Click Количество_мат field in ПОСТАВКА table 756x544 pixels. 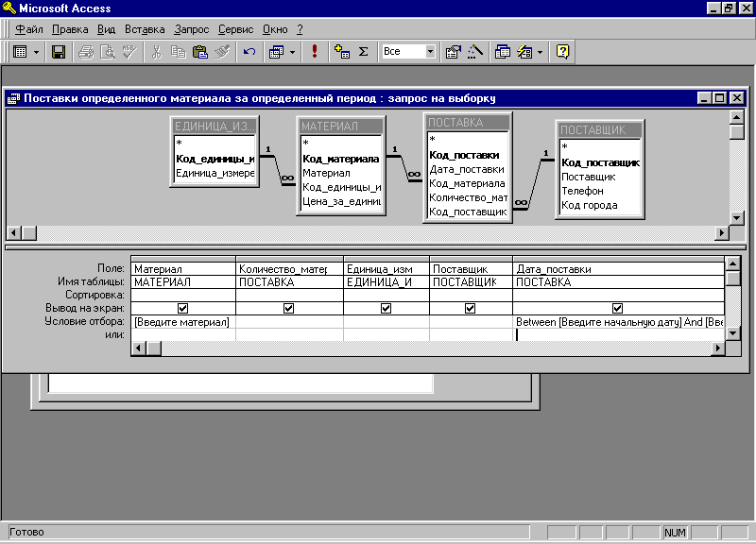tap(468, 197)
